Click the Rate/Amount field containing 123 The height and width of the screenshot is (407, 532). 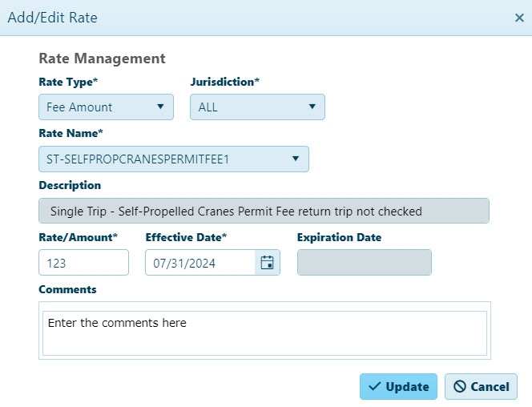(x=84, y=263)
